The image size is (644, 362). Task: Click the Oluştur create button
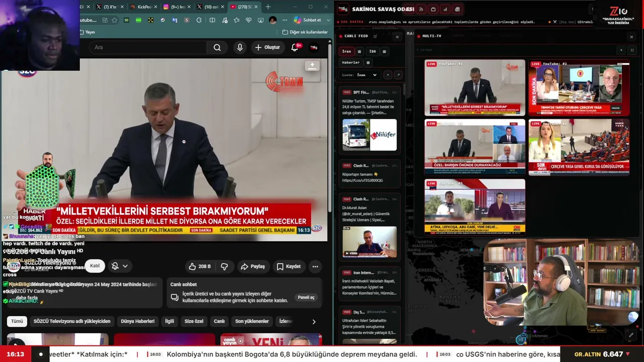pos(267,47)
